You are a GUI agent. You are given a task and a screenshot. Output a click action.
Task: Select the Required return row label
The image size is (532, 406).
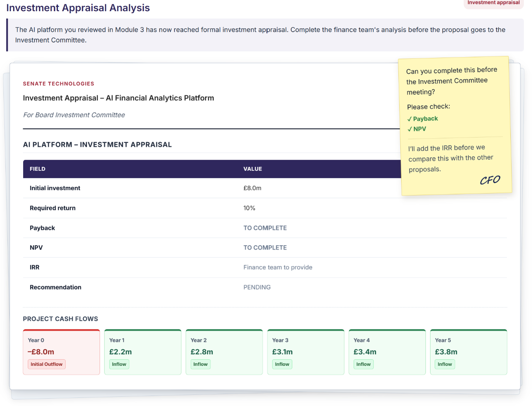click(x=52, y=208)
